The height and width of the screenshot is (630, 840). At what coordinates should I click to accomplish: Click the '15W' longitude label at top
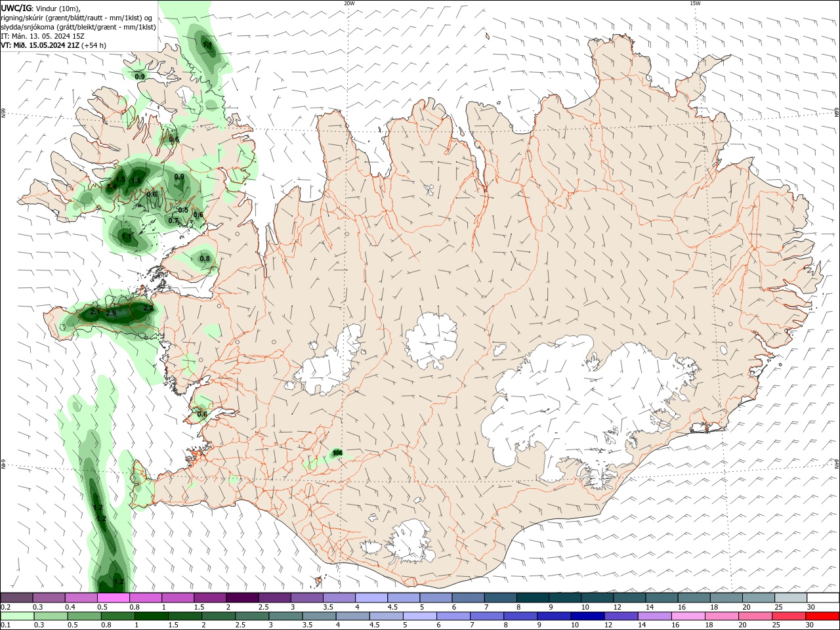point(695,3)
